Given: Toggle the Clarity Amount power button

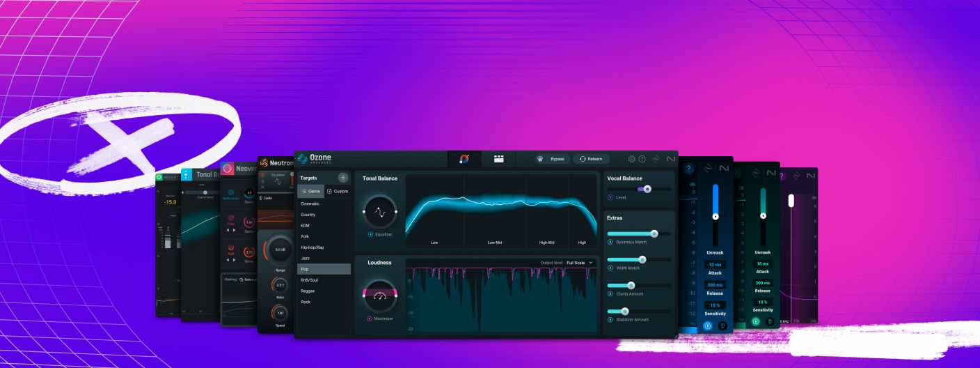Looking at the screenshot, I should point(610,293).
